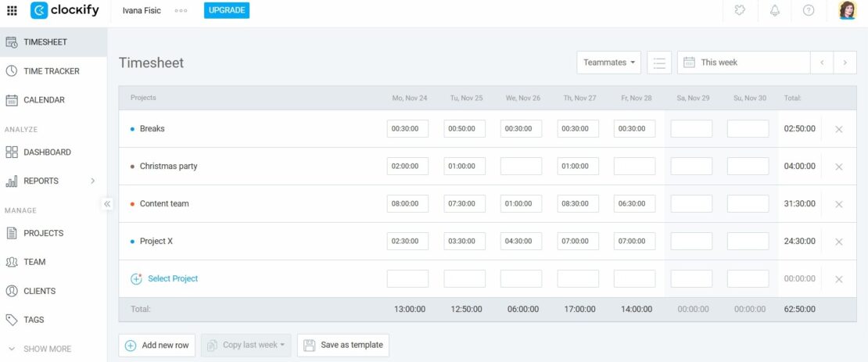The height and width of the screenshot is (362, 868).
Task: Click the UPGRADE button
Action: pos(227,10)
